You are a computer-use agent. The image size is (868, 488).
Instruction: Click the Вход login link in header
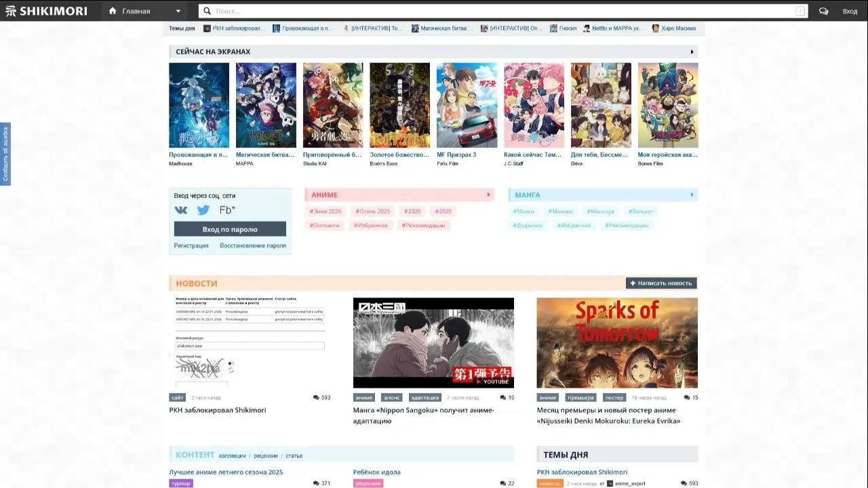pos(850,11)
